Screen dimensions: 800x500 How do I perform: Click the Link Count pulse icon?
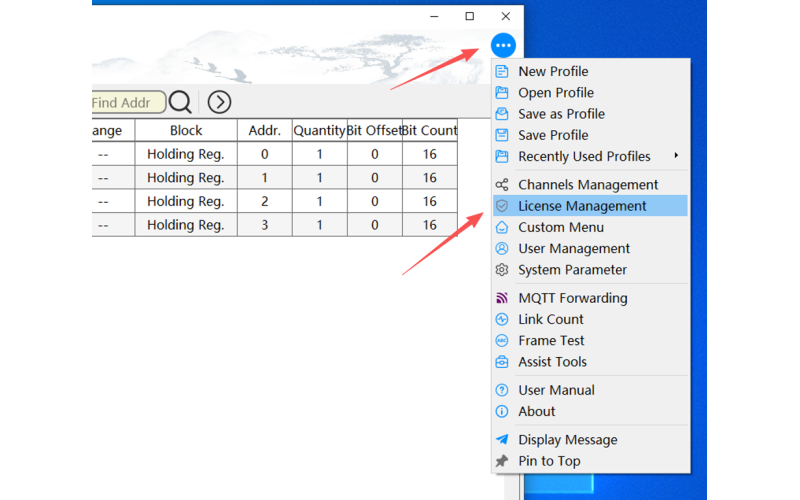coord(502,319)
